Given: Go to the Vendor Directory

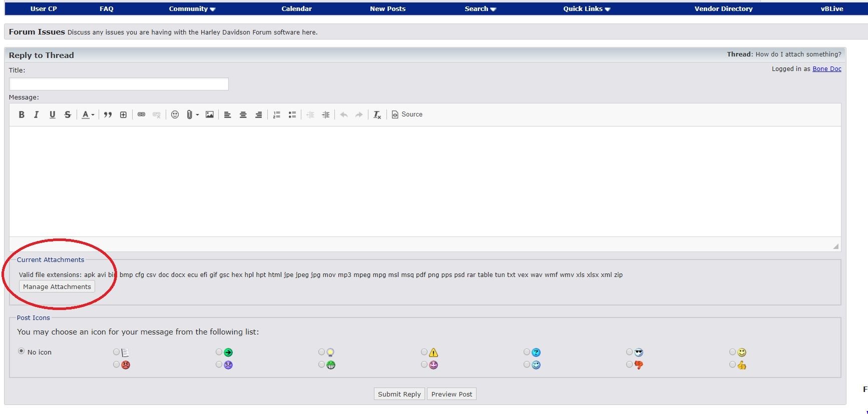Looking at the screenshot, I should [x=723, y=9].
